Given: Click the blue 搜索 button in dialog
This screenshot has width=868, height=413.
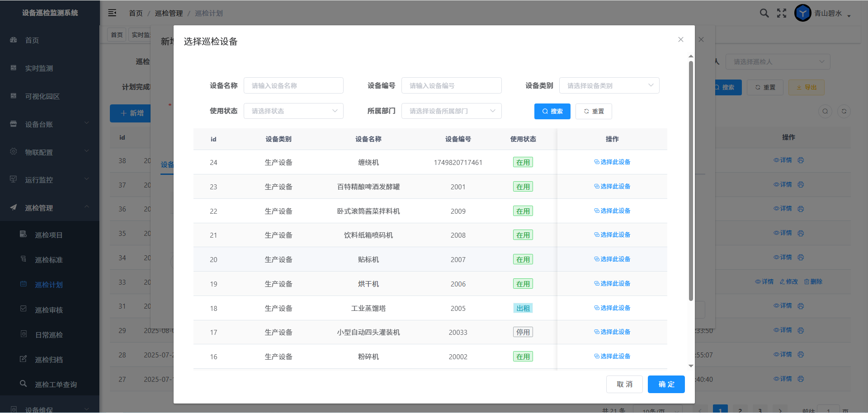Looking at the screenshot, I should click(552, 112).
